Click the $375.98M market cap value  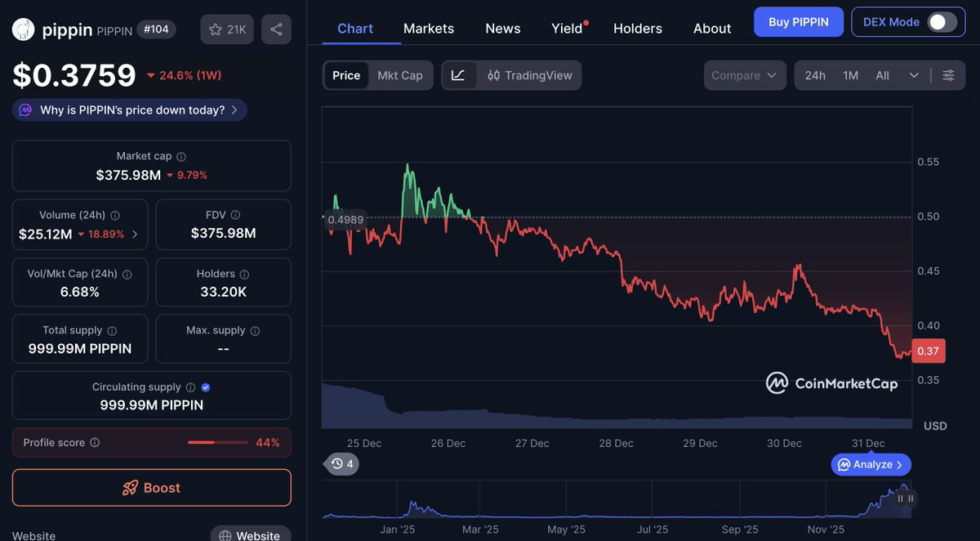point(128,175)
